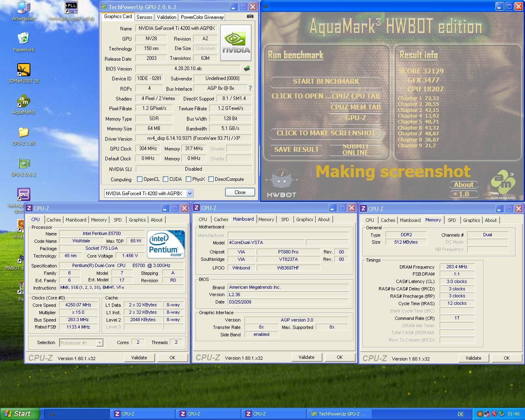Click the CPUZ CPU TAB button in AquaMark

coord(355,96)
